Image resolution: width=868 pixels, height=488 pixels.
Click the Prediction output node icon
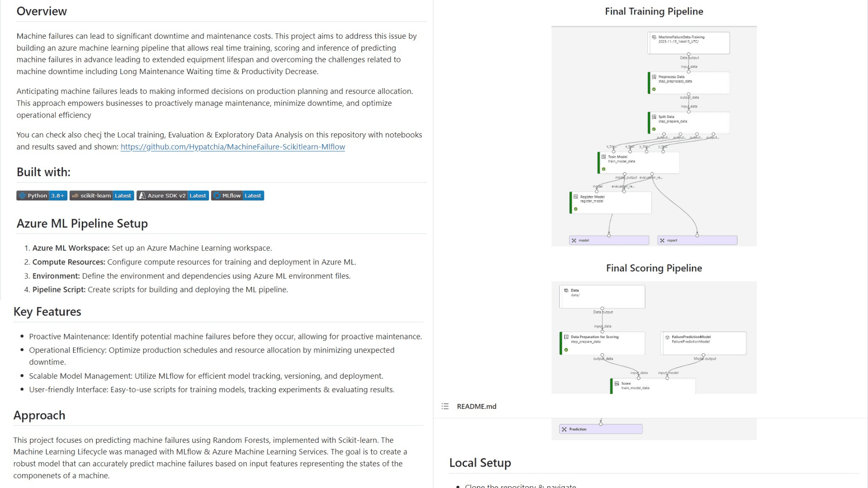point(564,429)
